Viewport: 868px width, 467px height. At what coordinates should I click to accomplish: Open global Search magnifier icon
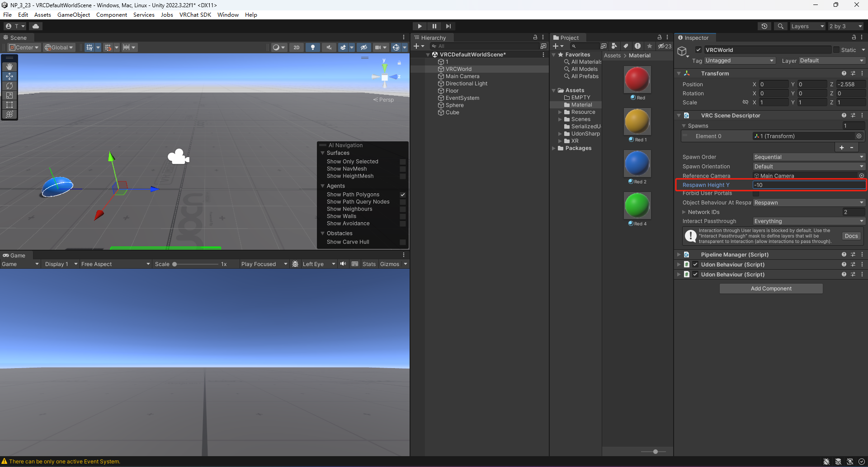pyautogui.click(x=781, y=26)
